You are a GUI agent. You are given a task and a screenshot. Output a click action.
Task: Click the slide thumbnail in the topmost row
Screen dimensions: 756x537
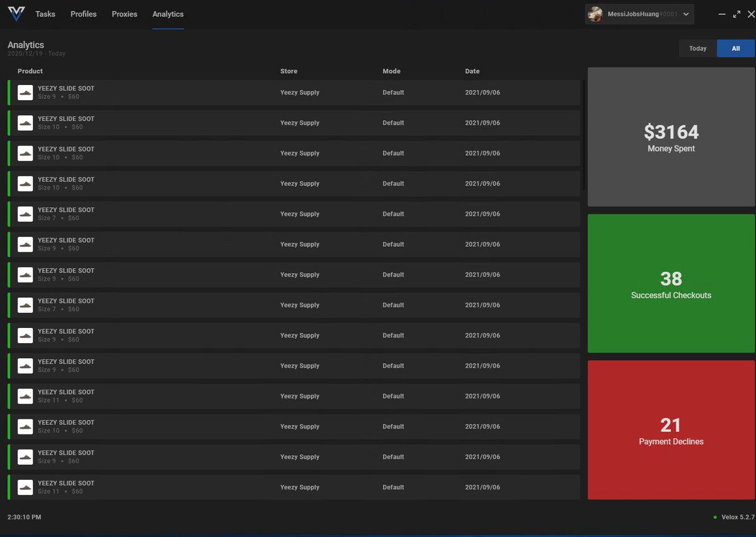[x=25, y=93]
